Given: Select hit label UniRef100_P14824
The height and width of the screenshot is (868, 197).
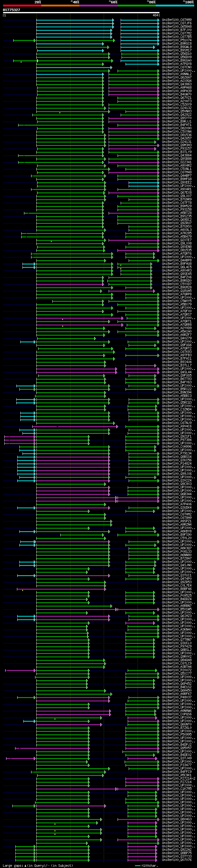Looking at the screenshot, I should point(177,463).
